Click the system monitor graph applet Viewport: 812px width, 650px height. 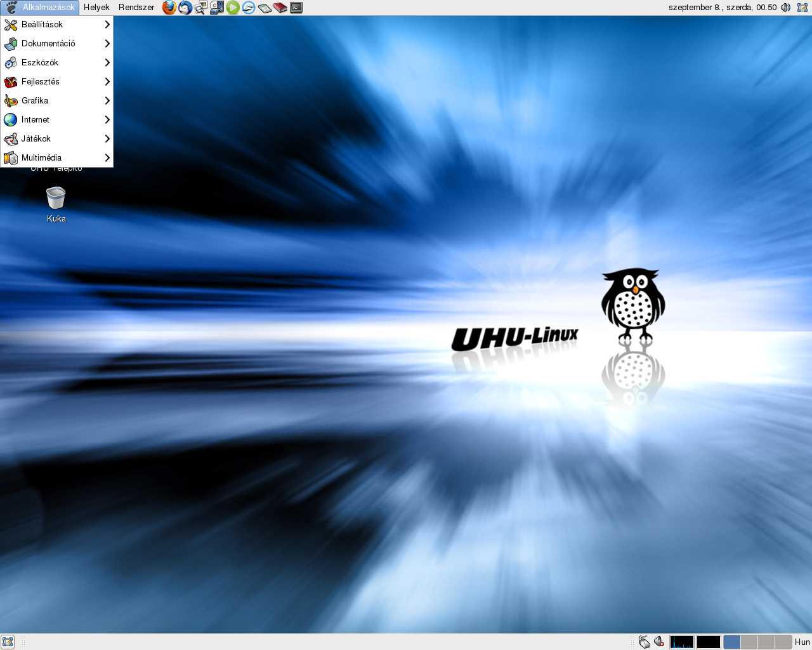click(682, 642)
